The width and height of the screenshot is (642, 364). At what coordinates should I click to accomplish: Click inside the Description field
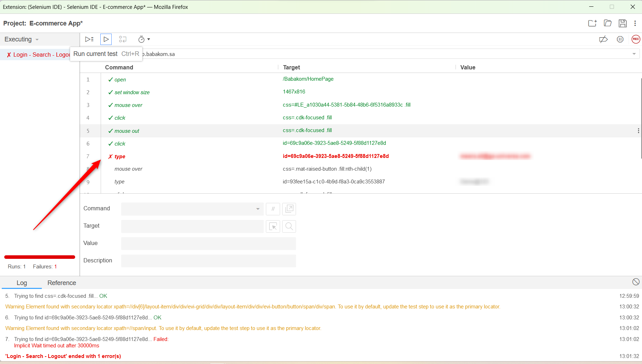[208, 261]
